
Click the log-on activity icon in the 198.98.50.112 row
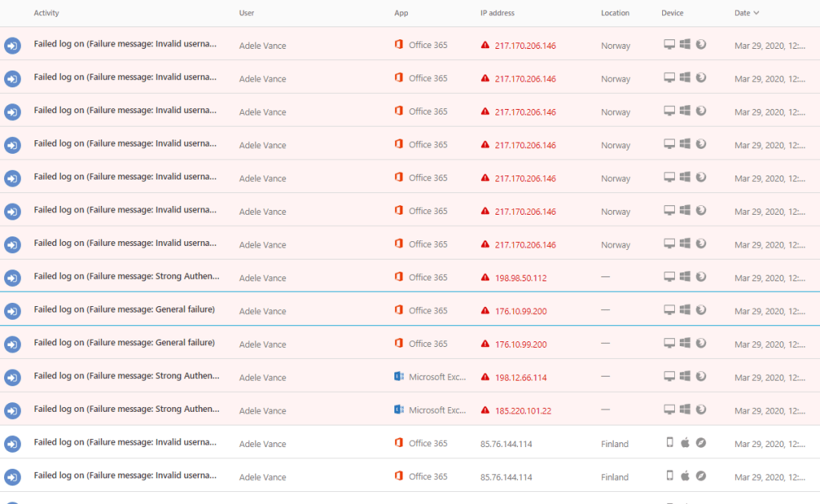click(12, 277)
